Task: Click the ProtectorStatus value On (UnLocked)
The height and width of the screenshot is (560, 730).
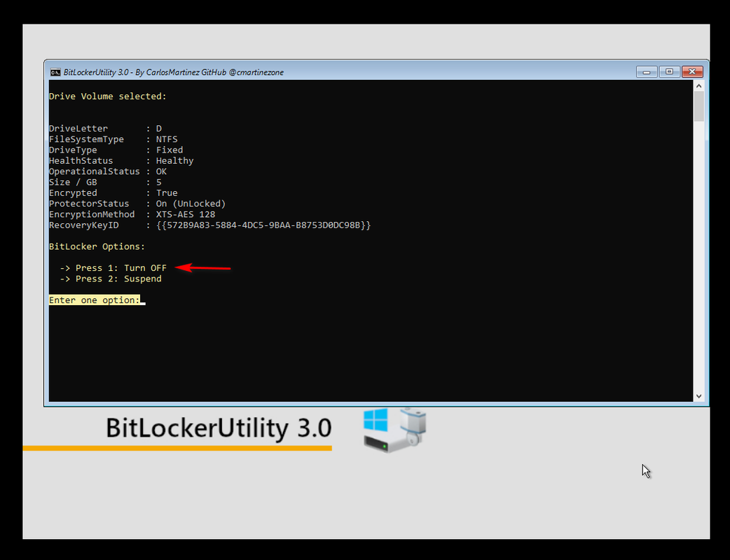Action: coord(191,203)
